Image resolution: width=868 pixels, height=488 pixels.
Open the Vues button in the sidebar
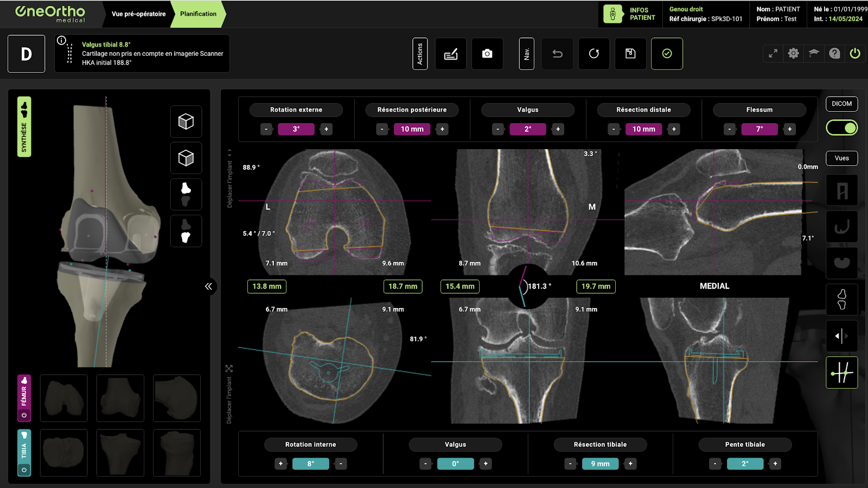coord(841,158)
